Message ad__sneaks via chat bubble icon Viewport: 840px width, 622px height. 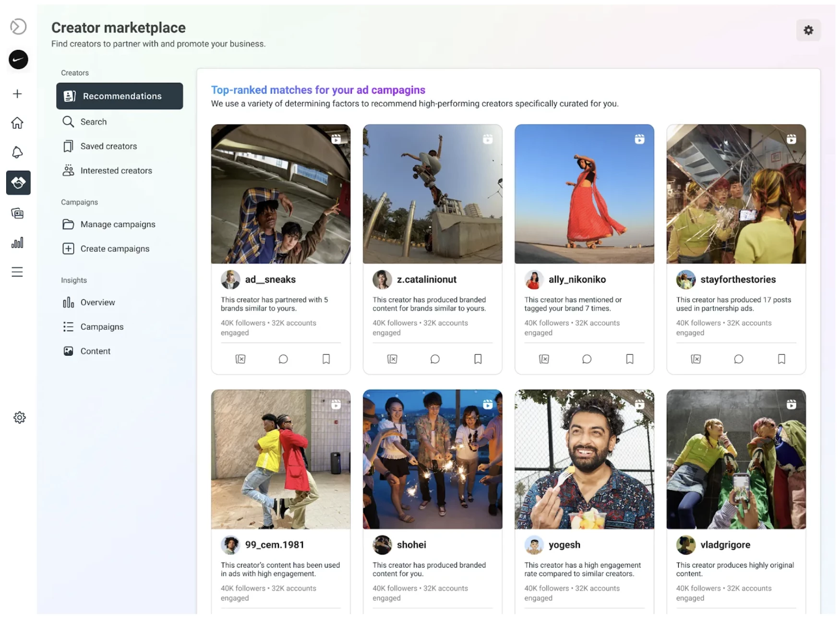point(283,359)
